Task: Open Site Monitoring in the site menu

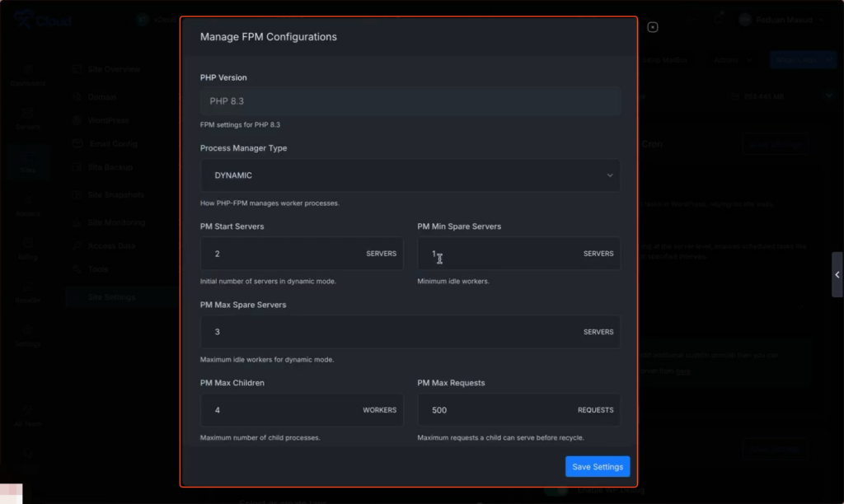Action: coord(116,222)
